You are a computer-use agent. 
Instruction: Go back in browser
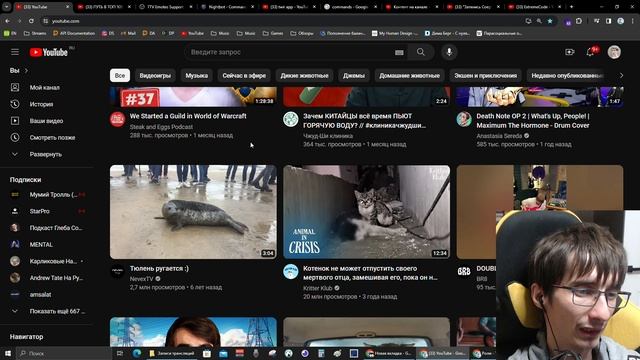coord(7,21)
